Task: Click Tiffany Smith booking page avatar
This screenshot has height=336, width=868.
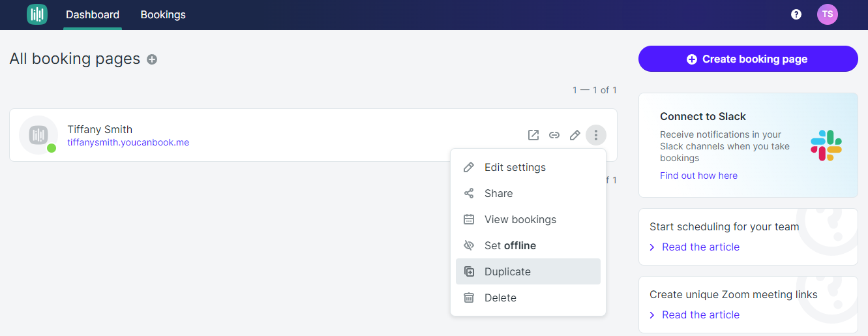Action: pyautogui.click(x=38, y=135)
